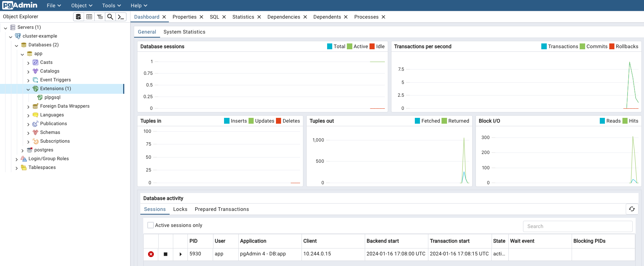The image size is (644, 266).
Task: Click the Query Tool icon in Object Explorer
Action: (78, 17)
